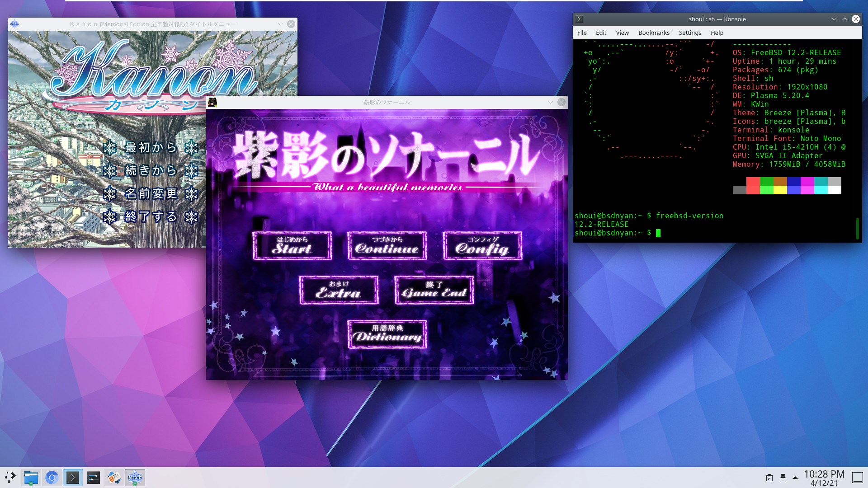The width and height of the screenshot is (868, 488).
Task: Open the Plasma application launcher
Action: tap(10, 478)
